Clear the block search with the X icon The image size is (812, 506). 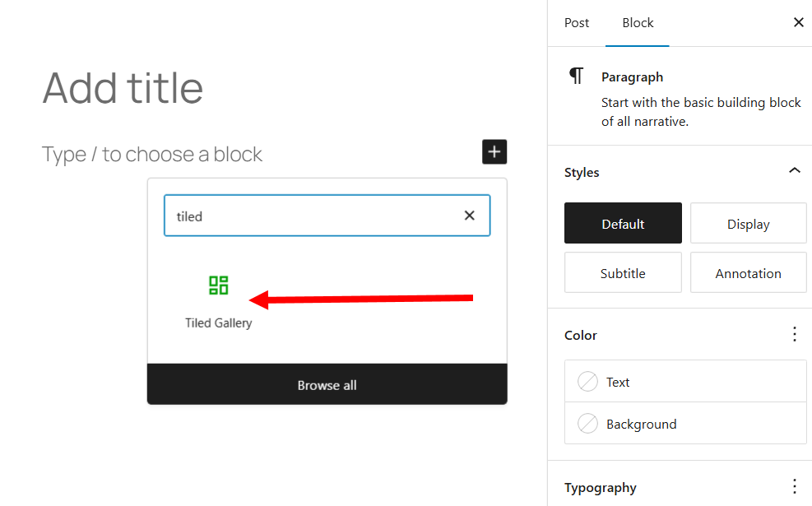point(469,216)
